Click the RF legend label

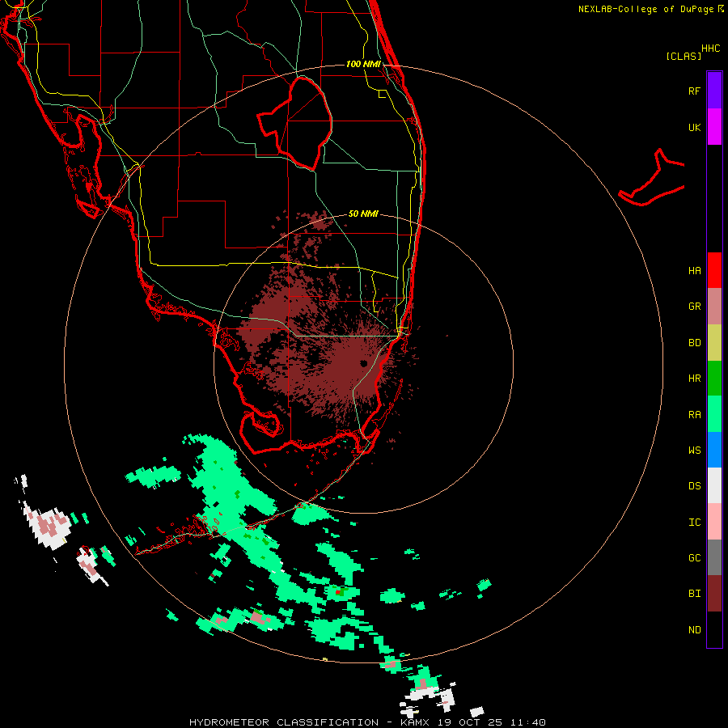tap(694, 91)
